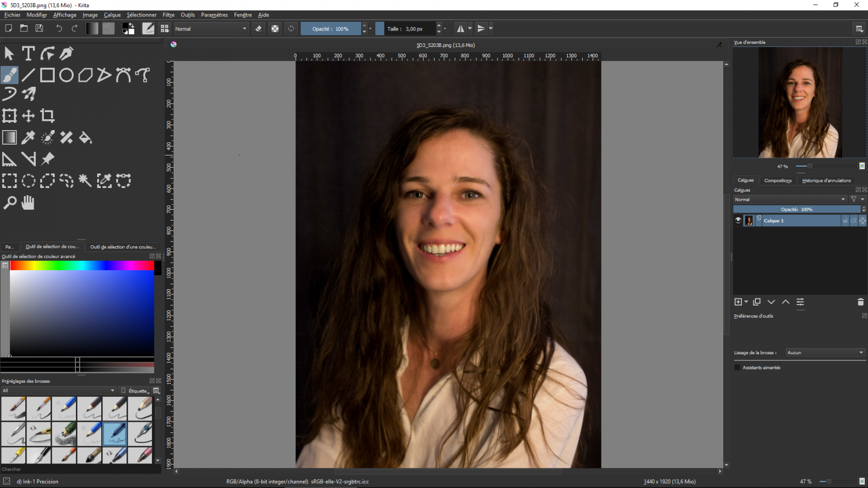Open layer filter funnel dropdown
Screen dimensions: 868x488
coord(857,199)
